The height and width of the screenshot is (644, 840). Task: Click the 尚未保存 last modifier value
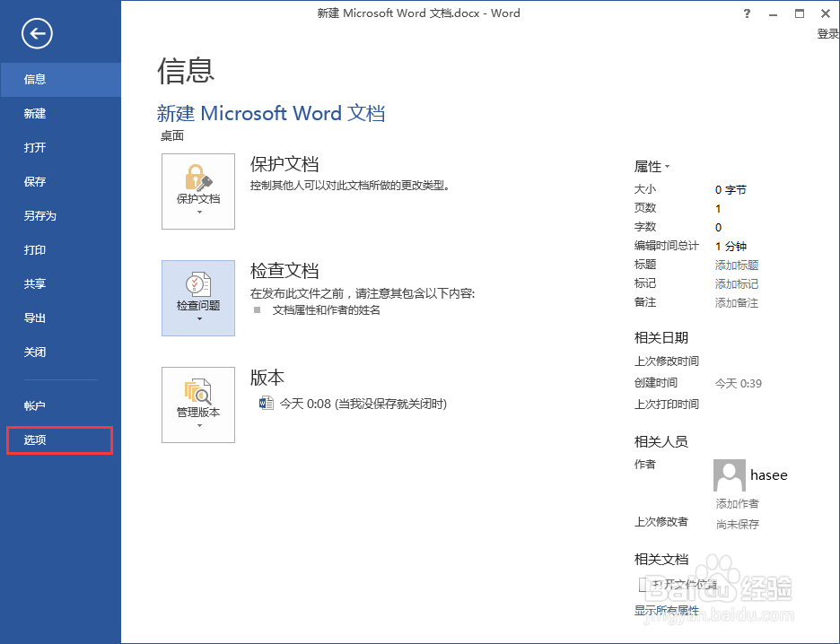coord(738,524)
